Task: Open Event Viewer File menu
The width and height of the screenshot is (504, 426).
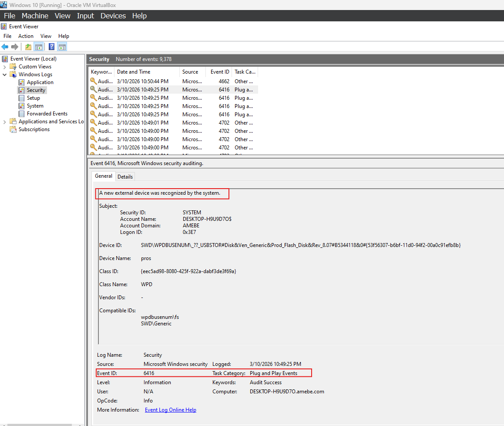Action: (7, 36)
